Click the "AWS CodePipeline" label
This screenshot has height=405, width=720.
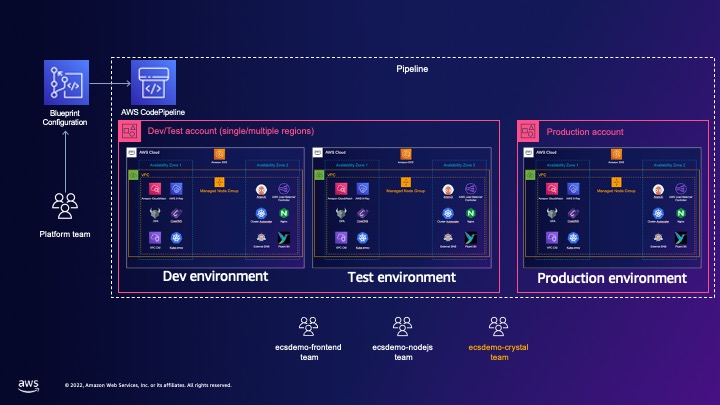(153, 112)
